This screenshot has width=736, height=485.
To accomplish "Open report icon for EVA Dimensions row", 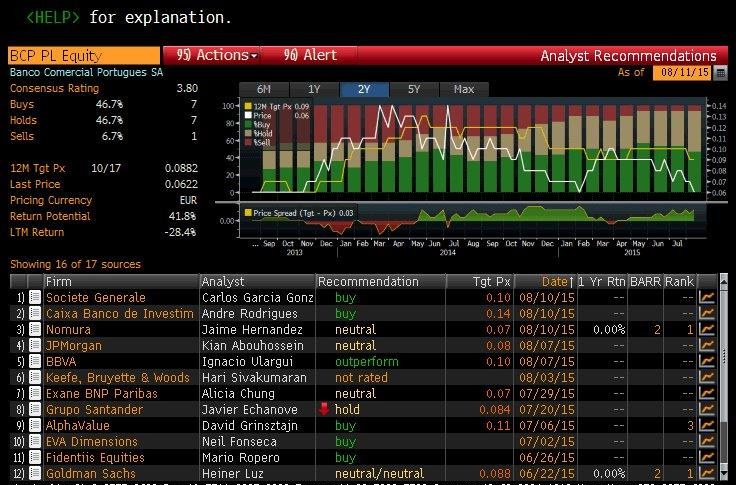I will [35, 441].
